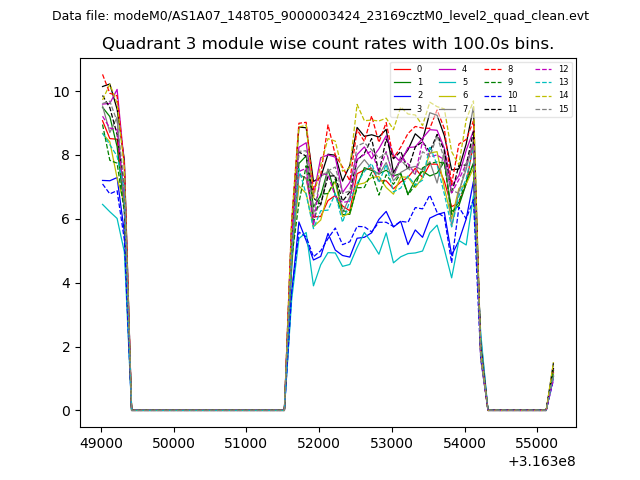The image size is (640, 480).
Task: Select the yellow solid legend line for module 6
Action: tap(448, 95)
